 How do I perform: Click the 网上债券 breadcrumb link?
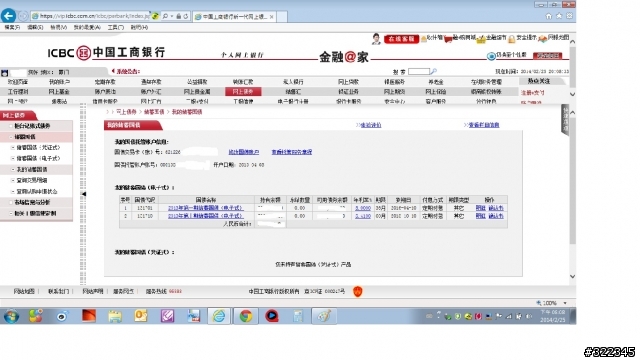click(126, 112)
